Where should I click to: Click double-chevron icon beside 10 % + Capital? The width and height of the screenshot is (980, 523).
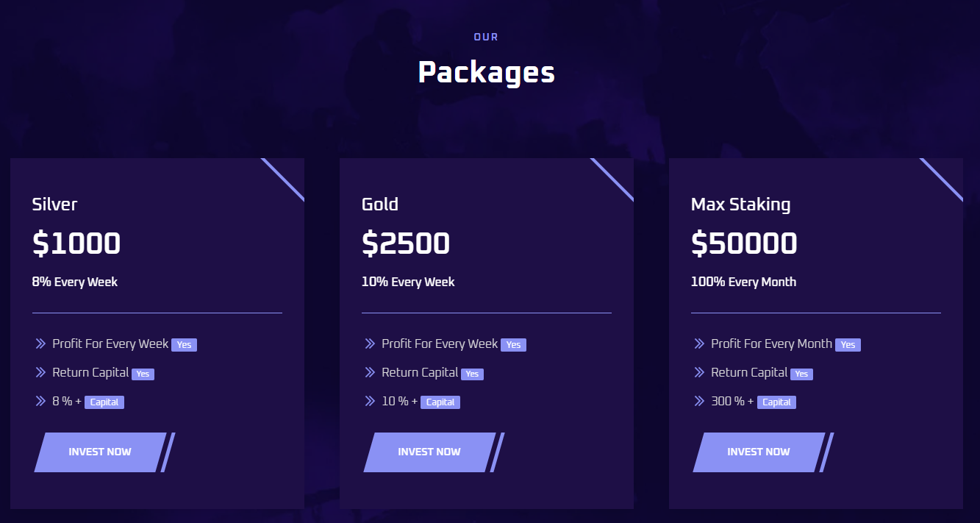coord(370,401)
